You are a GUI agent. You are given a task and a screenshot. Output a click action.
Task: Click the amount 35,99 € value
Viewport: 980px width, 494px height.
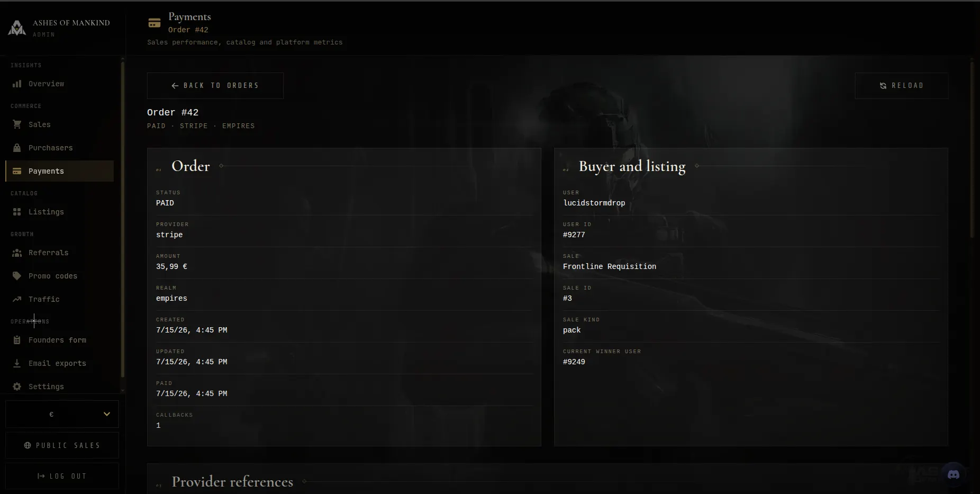(171, 266)
